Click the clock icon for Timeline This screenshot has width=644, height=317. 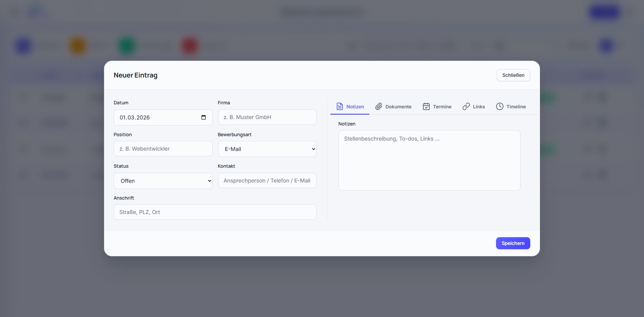coord(499,106)
